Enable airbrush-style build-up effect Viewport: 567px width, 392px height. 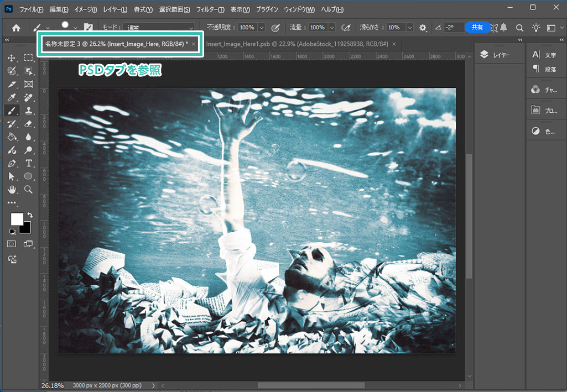coord(346,28)
